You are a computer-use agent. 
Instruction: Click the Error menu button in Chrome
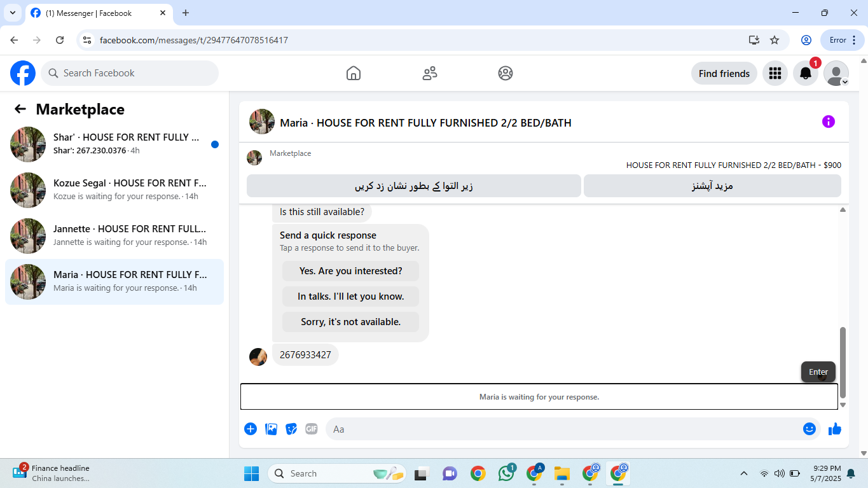tap(843, 40)
